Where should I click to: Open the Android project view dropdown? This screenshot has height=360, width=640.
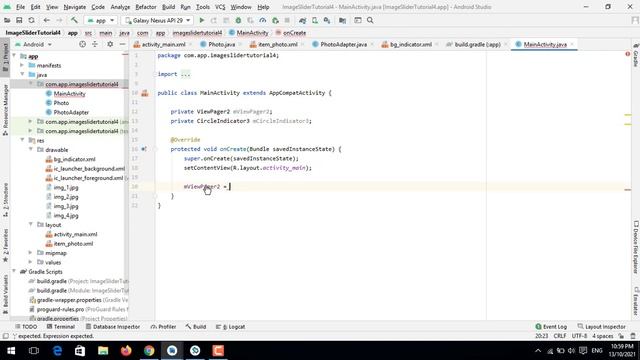pyautogui.click(x=33, y=44)
